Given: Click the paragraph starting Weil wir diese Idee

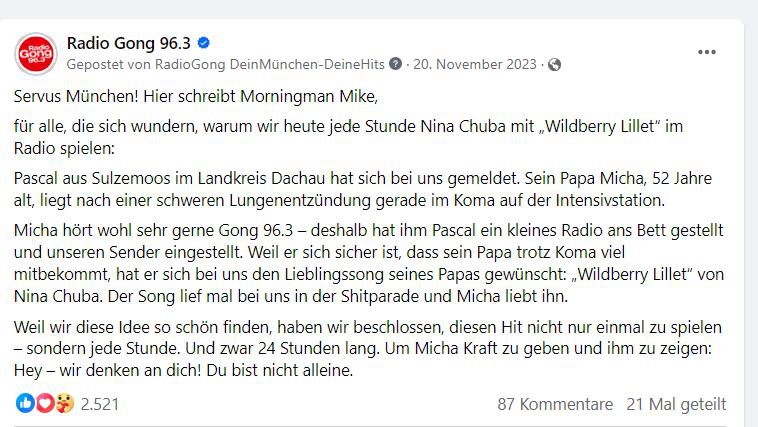Looking at the screenshot, I should point(367,349).
